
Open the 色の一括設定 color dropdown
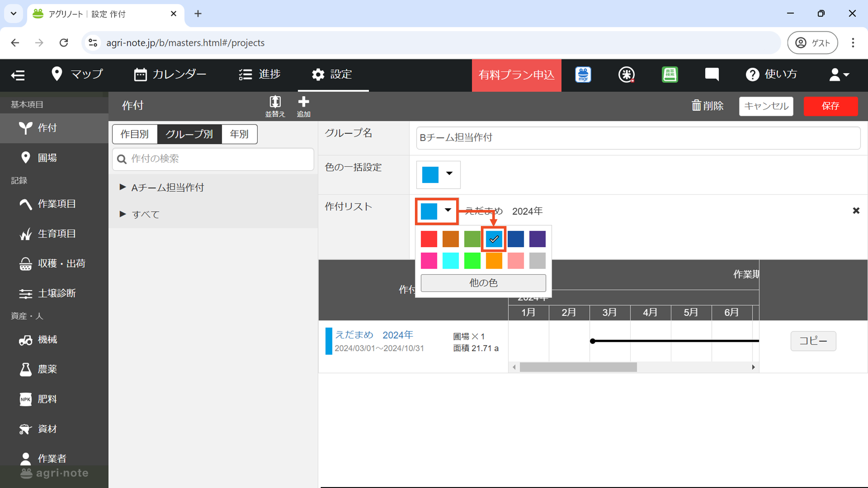438,174
